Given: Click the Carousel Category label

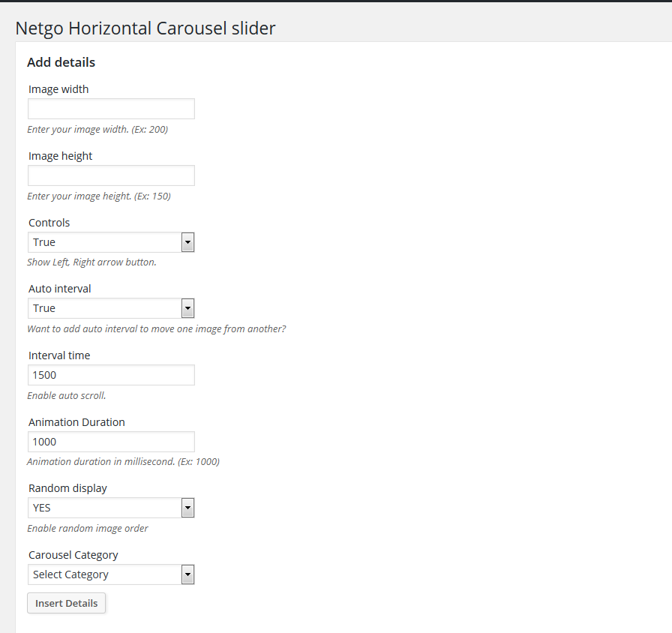Looking at the screenshot, I should point(73,555).
